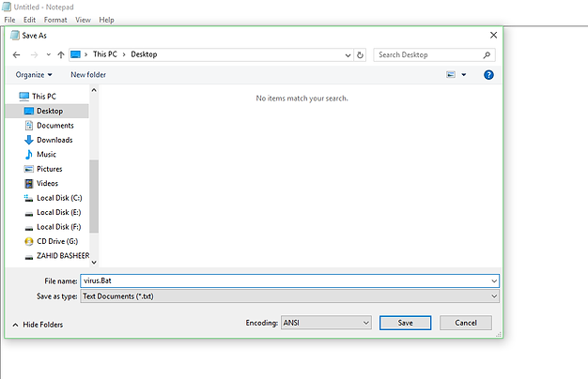Click the Back arrow in Save As dialog
The width and height of the screenshot is (588, 379).
[16, 55]
